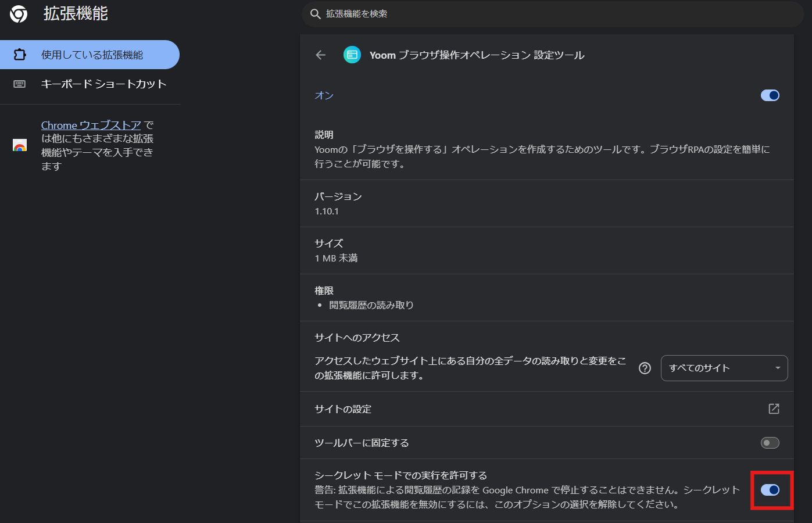This screenshot has height=523, width=812.
Task: Select 使用している拡張機能 menu item
Action: coord(90,55)
